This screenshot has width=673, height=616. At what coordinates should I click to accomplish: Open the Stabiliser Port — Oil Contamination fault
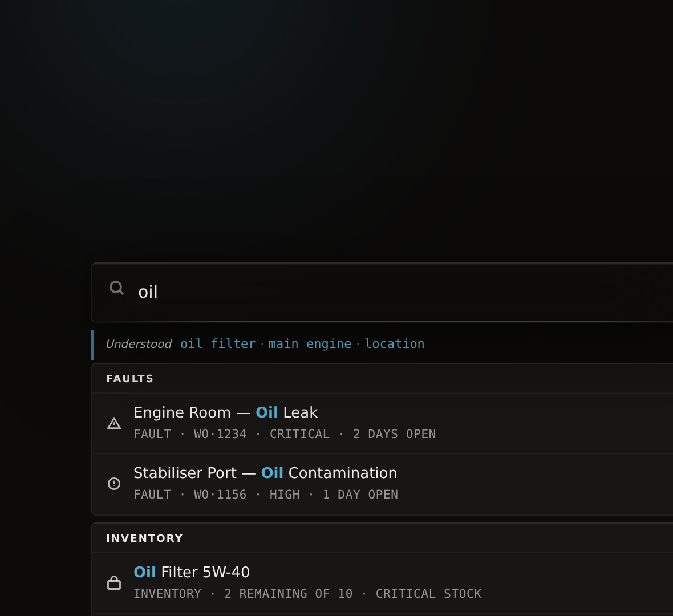[265, 472]
